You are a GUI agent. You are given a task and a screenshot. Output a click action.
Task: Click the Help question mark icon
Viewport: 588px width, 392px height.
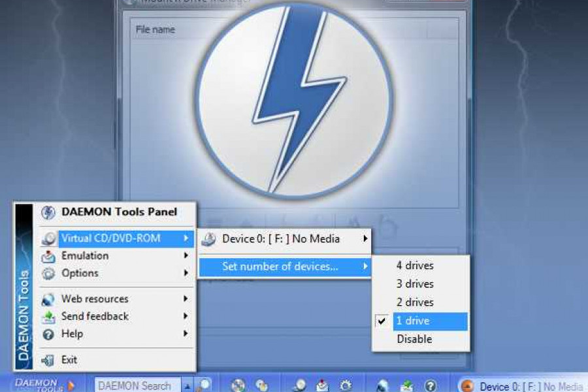46,334
